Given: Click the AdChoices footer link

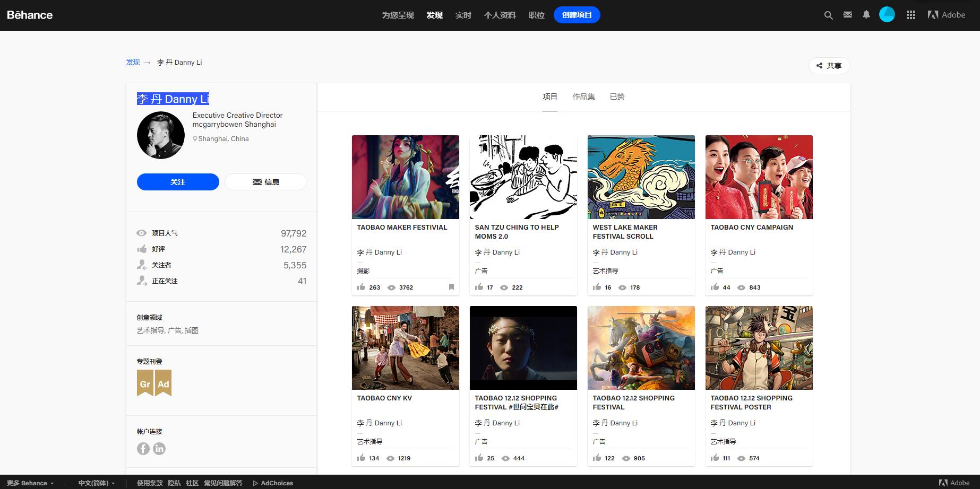Looking at the screenshot, I should (273, 483).
